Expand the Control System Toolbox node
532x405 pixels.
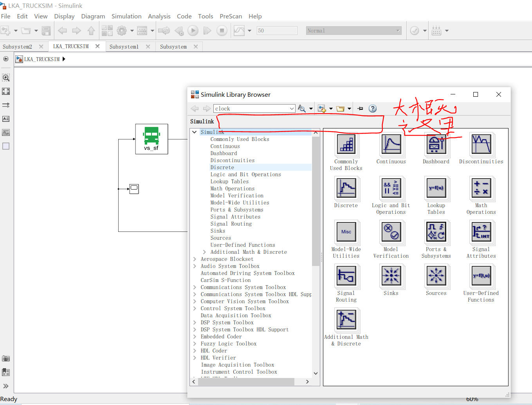click(195, 308)
